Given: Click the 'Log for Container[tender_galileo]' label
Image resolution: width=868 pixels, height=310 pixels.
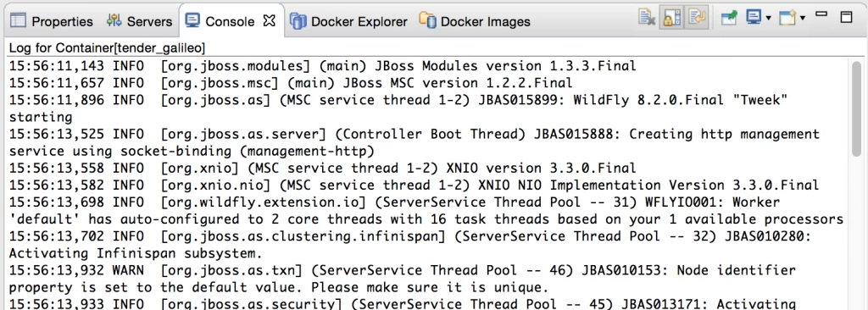Looking at the screenshot, I should (x=107, y=48).
